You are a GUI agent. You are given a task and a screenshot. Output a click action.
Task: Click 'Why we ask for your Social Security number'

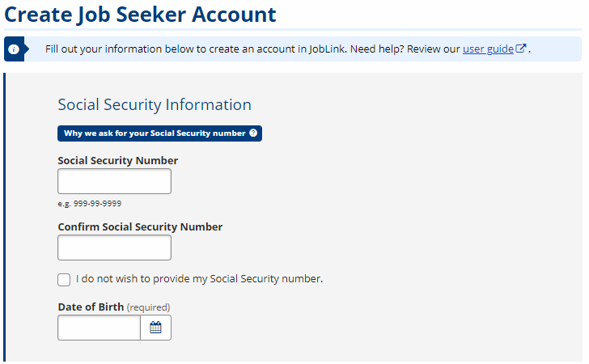click(159, 133)
